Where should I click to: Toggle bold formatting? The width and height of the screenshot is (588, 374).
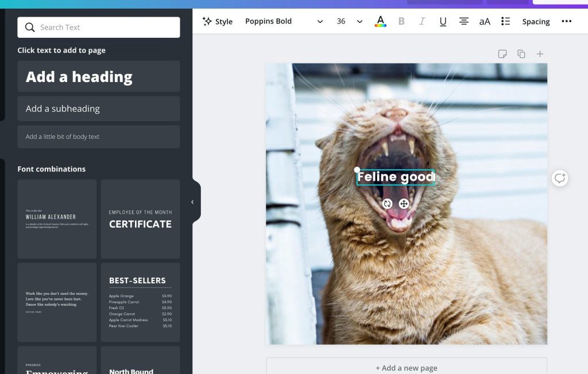point(401,21)
